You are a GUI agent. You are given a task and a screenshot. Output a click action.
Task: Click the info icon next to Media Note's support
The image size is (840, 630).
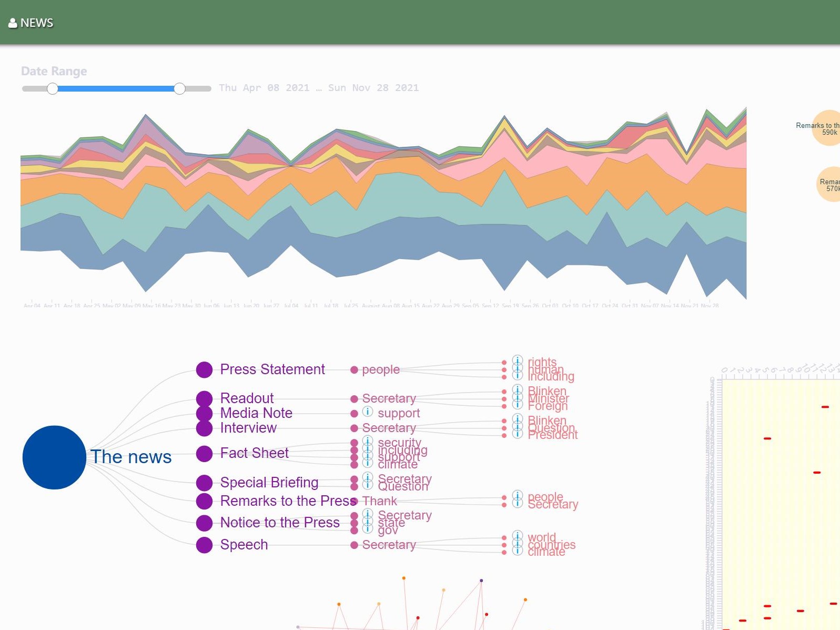(368, 412)
